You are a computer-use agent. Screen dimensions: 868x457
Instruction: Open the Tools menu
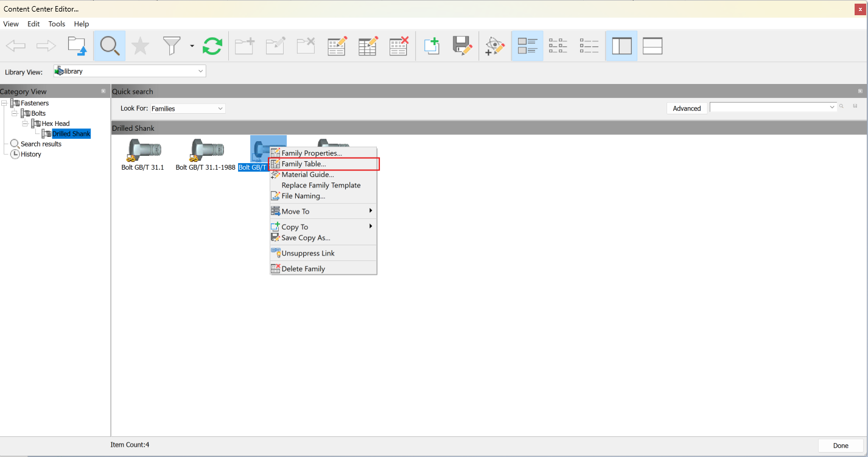57,24
